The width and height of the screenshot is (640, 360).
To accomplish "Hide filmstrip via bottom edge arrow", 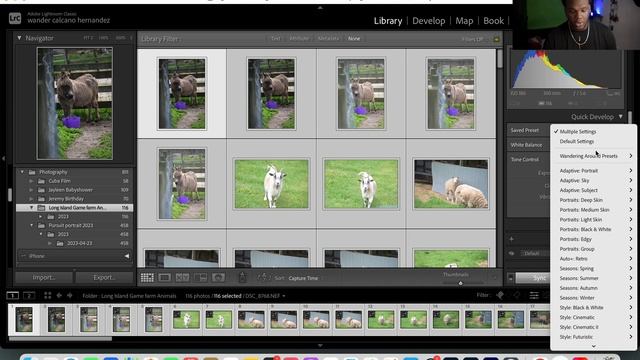I will pos(320,345).
